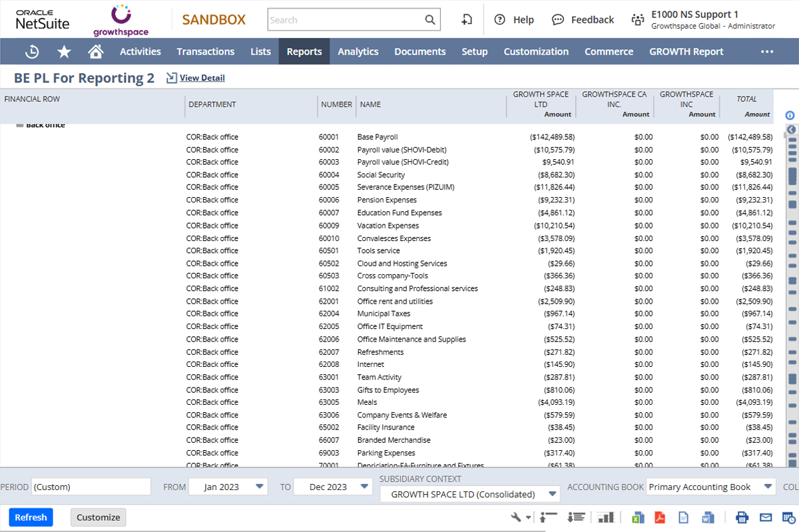Export report to Excel
The height and width of the screenshot is (532, 799).
(638, 517)
